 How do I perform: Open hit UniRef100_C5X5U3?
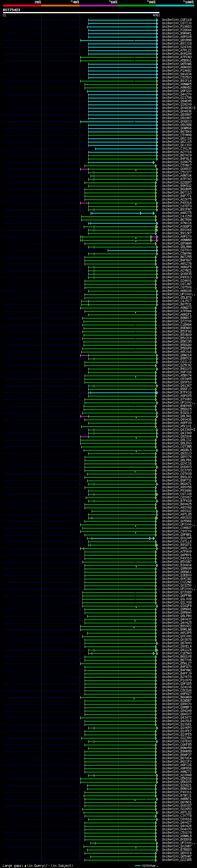pyautogui.click(x=177, y=78)
